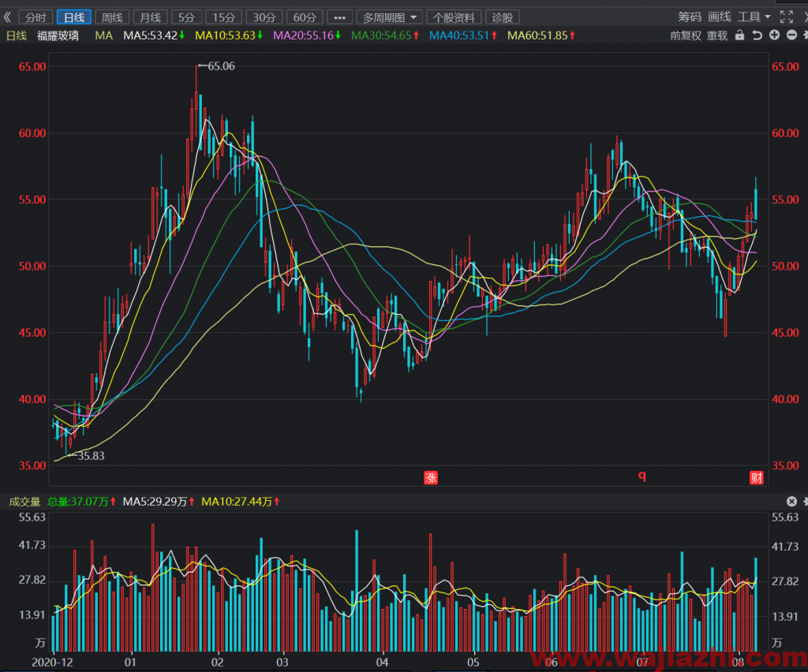The height and width of the screenshot is (672, 808).
Task: Select the 60分 period tab
Action: 304,17
